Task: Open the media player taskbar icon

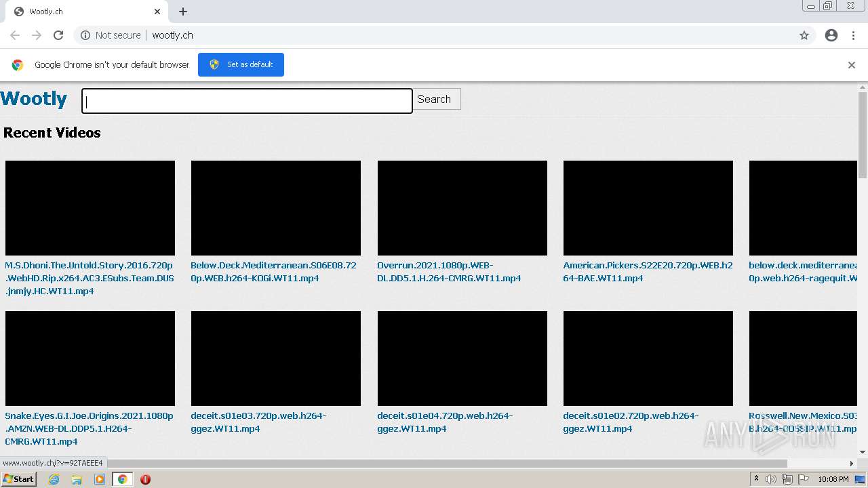Action: [100, 479]
